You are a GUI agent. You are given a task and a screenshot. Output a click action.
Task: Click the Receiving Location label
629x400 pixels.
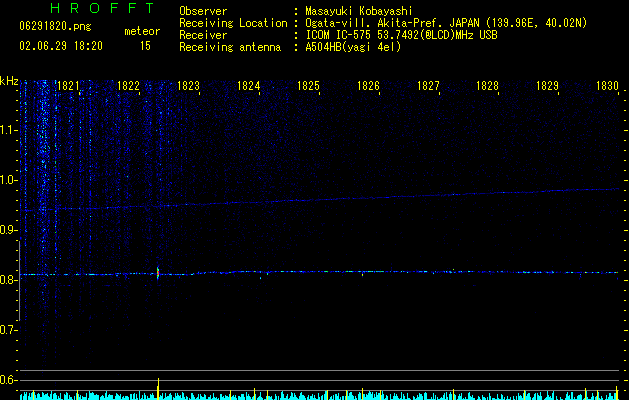(233, 23)
